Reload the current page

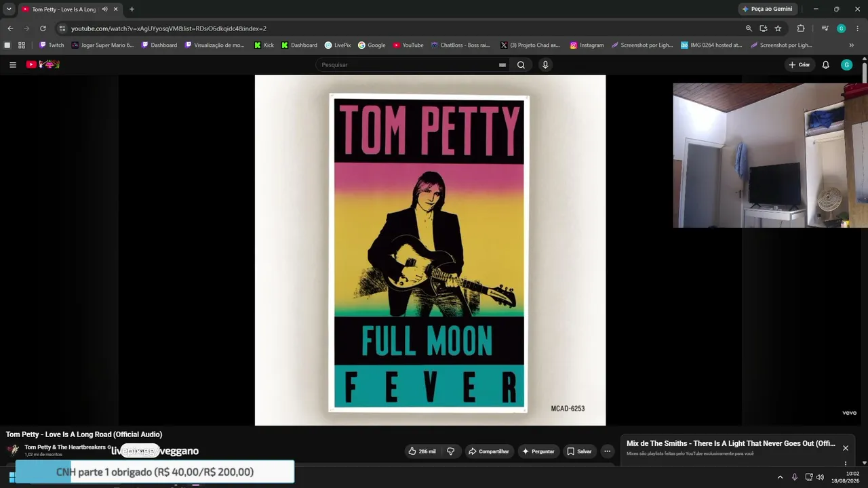(43, 28)
